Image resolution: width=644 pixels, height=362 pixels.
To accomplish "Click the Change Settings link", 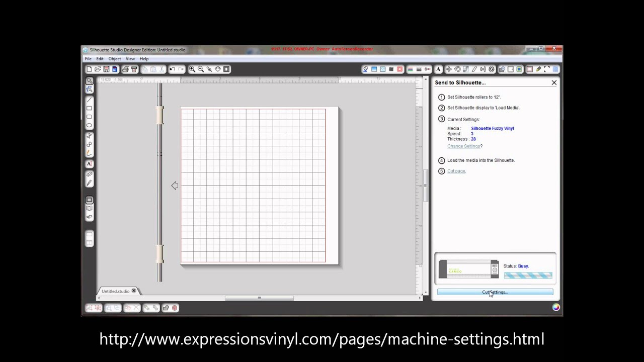I will (463, 146).
